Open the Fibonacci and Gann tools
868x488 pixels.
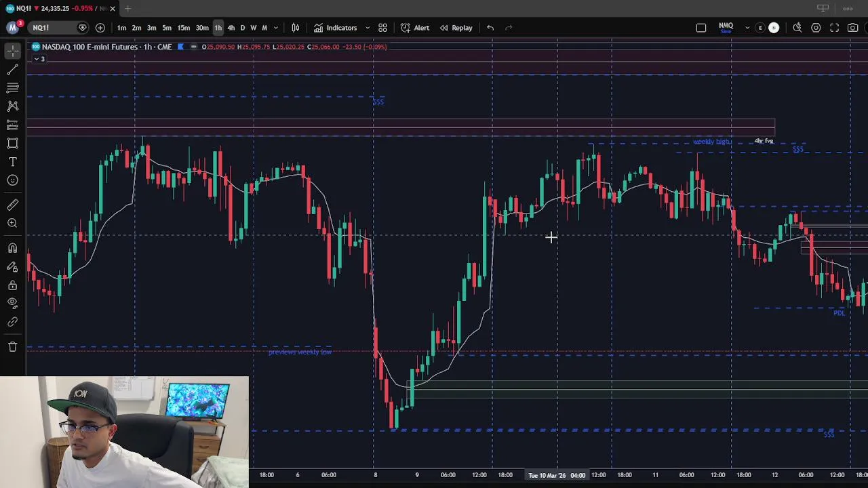click(12, 87)
